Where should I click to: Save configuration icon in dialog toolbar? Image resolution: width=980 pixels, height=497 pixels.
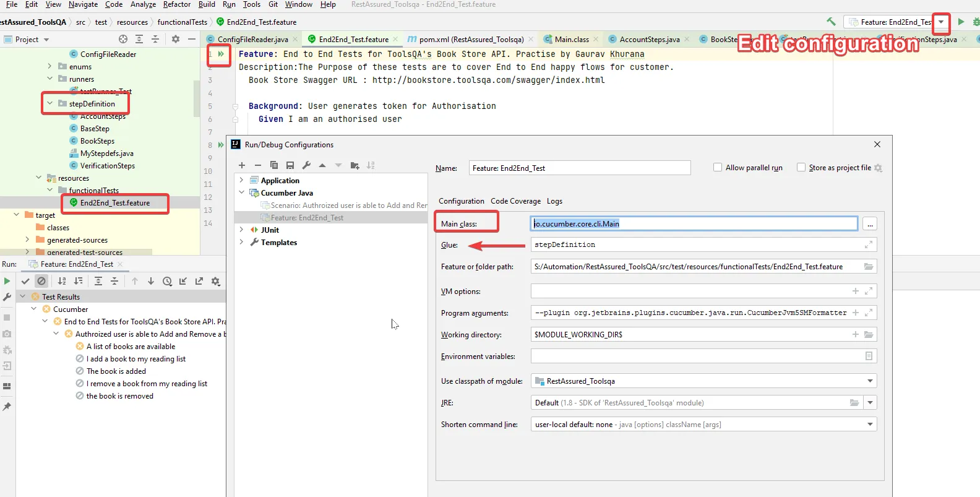(x=290, y=165)
